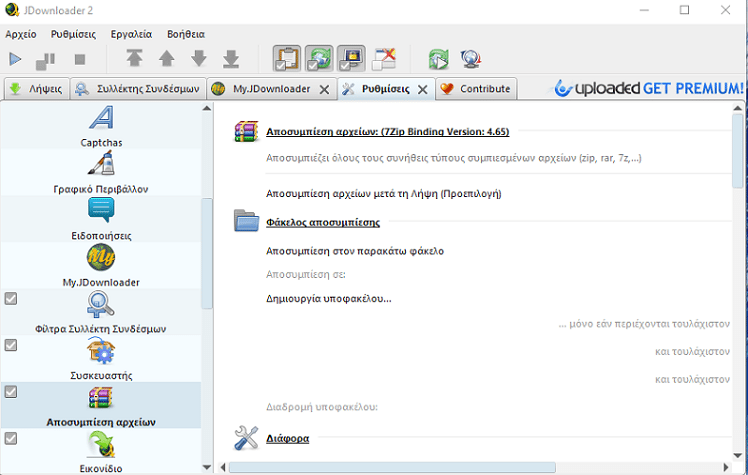The image size is (748, 475).
Task: Click the update check globe icon
Action: 471,59
